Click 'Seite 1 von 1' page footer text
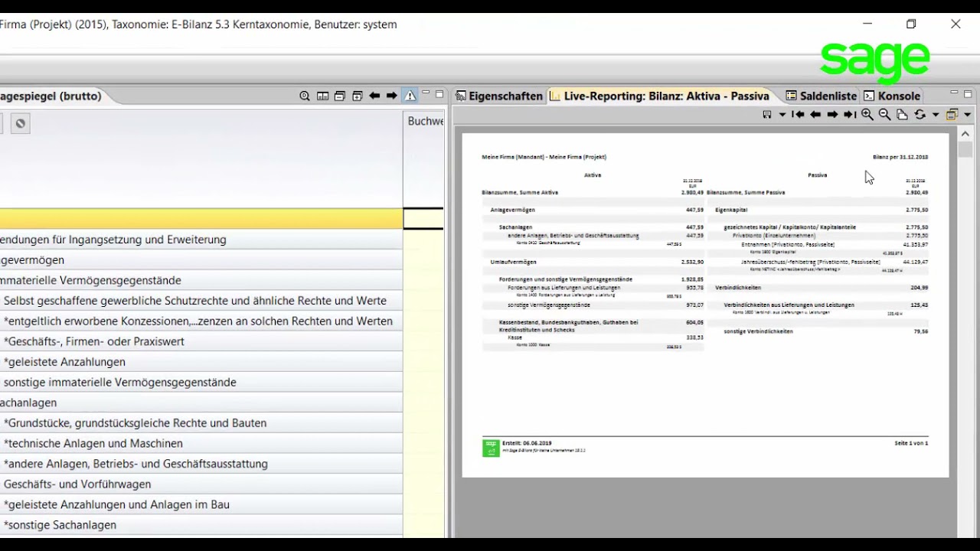Screen dimensions: 980x551 [911, 443]
